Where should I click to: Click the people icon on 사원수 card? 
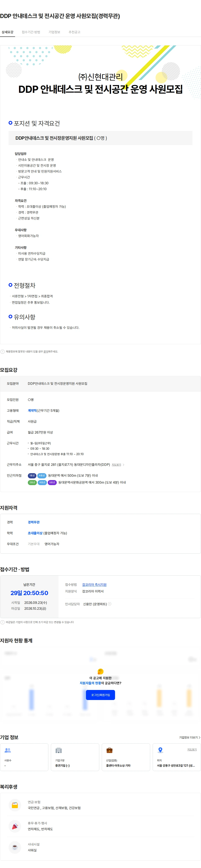coord(8,750)
